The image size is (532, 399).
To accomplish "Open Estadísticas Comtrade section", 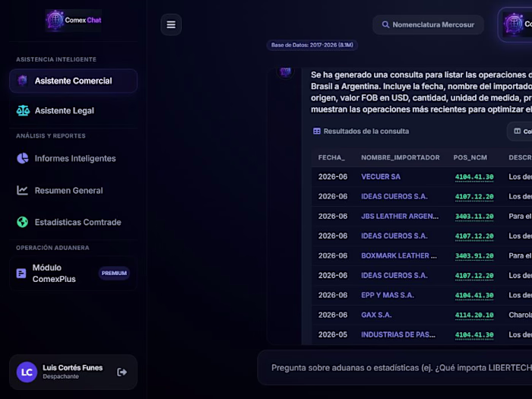I will click(x=73, y=222).
